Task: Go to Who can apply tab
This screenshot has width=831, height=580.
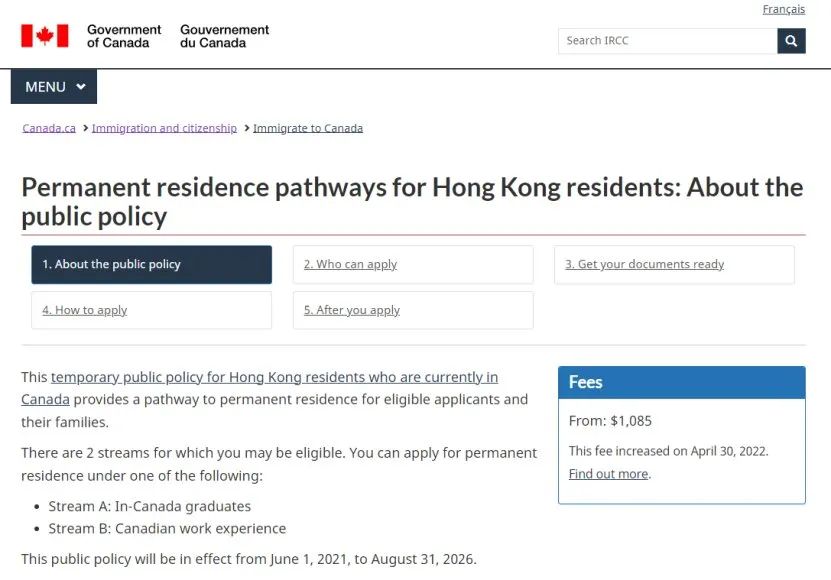Action: tap(413, 265)
